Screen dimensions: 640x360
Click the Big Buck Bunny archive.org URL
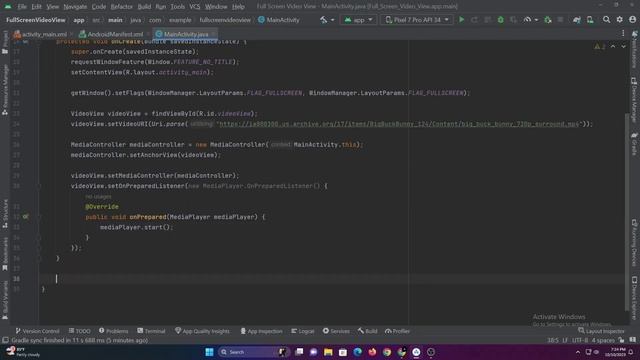pos(399,124)
